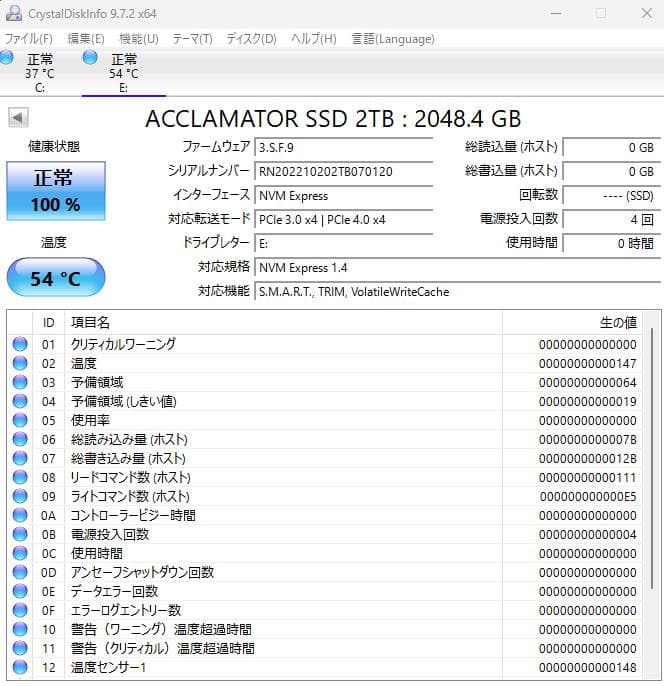Open the 言語(Language) menu
Viewport: 664px width, 686px height.
click(393, 39)
